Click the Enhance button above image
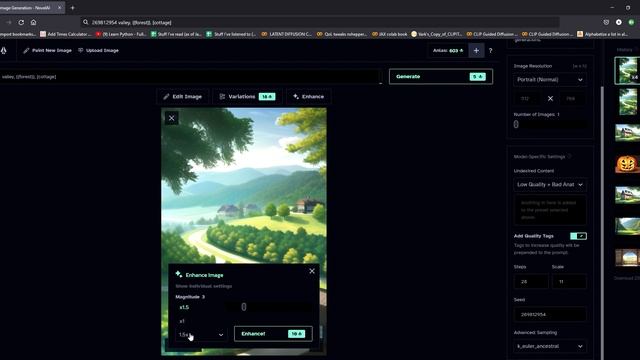The image size is (640, 360). (309, 97)
